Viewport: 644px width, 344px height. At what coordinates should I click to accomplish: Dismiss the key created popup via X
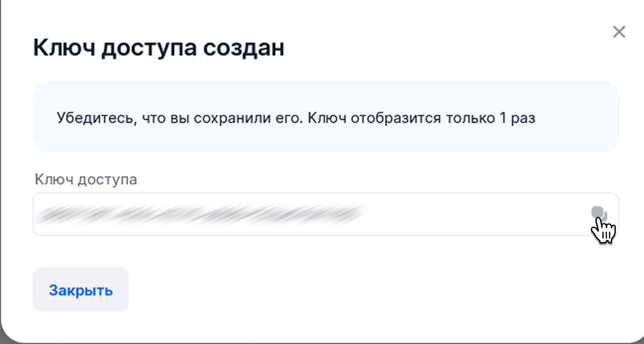[619, 32]
